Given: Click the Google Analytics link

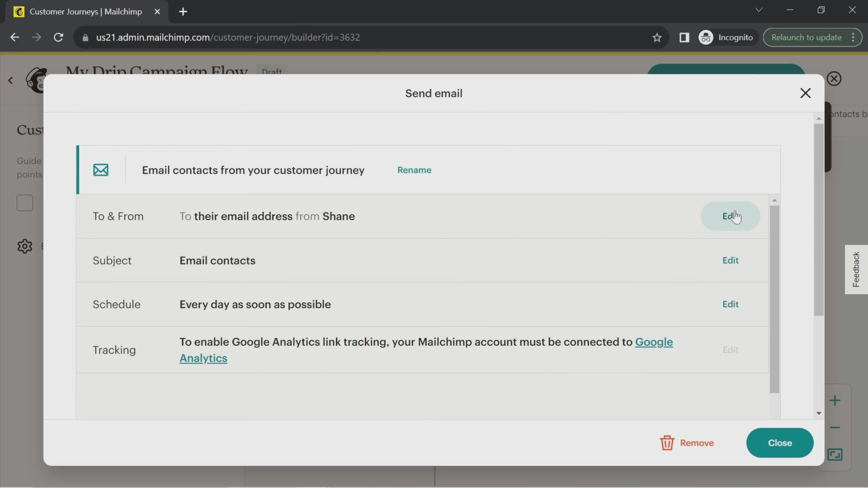Looking at the screenshot, I should [426, 350].
